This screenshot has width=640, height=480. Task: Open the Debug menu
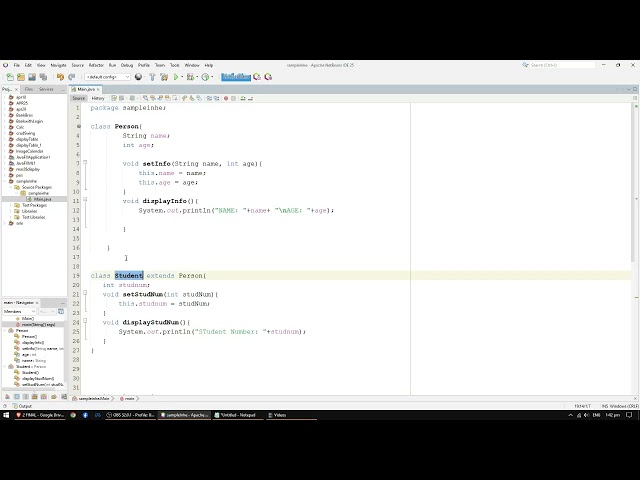127,65
